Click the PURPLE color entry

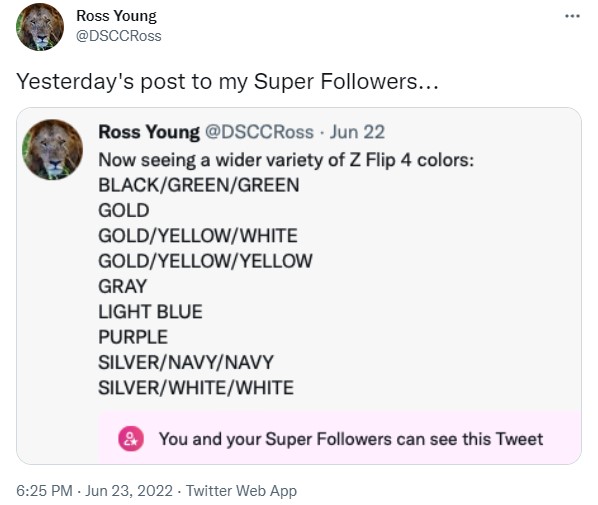tap(133, 337)
